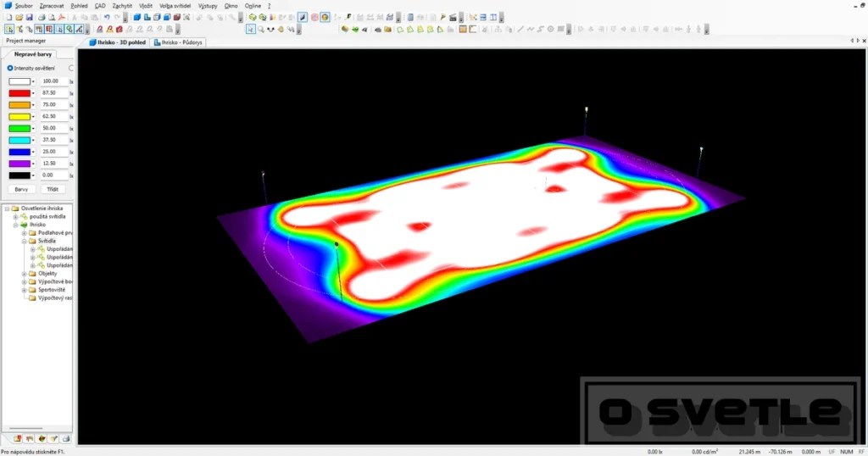The width and height of the screenshot is (868, 456).
Task: Choose the zoom magnifier tool
Action: click(261, 29)
